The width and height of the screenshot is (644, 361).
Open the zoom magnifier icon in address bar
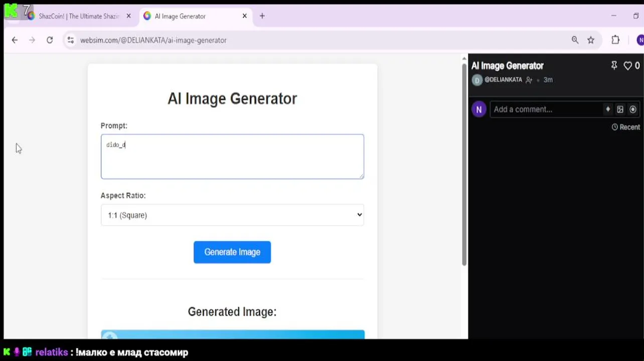pos(575,40)
